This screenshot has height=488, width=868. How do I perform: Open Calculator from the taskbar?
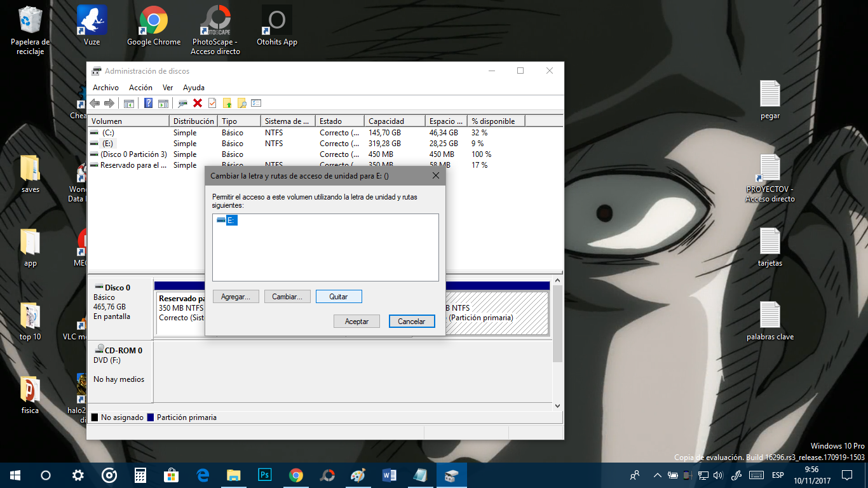140,475
